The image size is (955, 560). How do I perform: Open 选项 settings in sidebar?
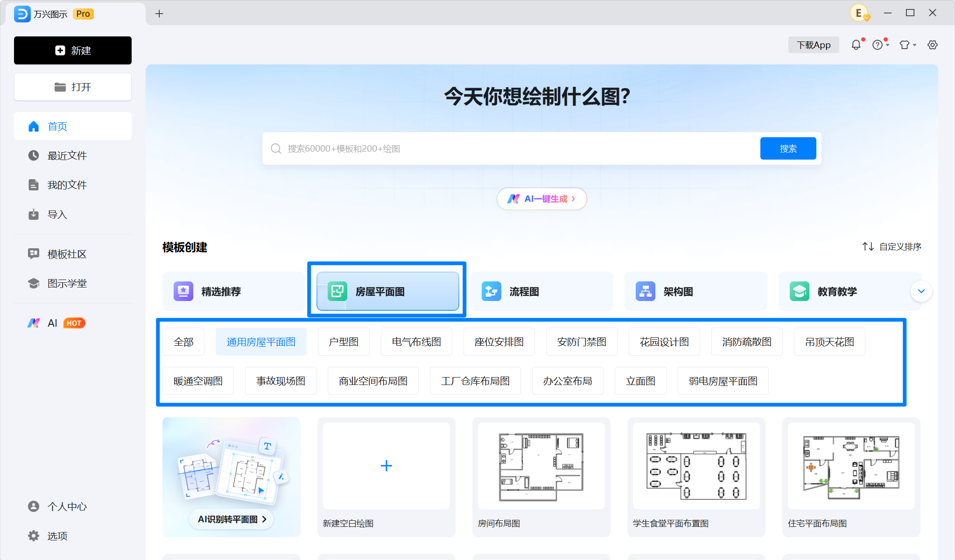(73, 536)
